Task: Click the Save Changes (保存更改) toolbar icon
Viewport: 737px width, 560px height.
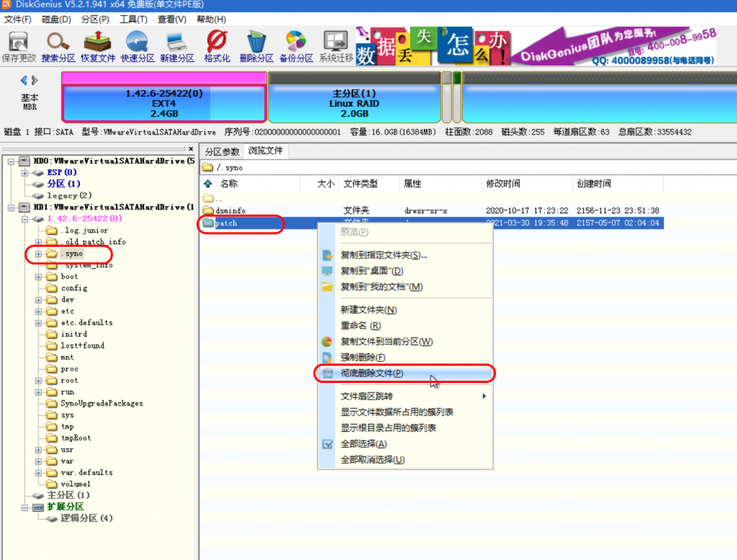Action: click(x=18, y=47)
